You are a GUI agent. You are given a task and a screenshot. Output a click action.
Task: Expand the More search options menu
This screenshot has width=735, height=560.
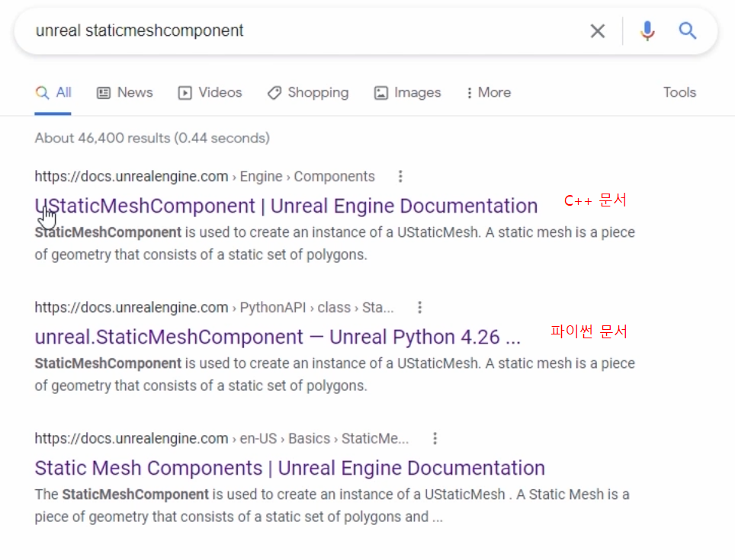coord(488,93)
